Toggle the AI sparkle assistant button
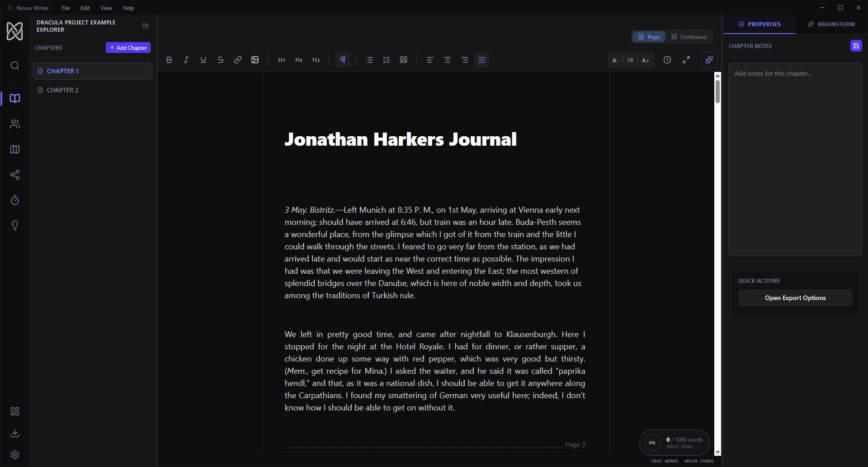 tap(709, 60)
